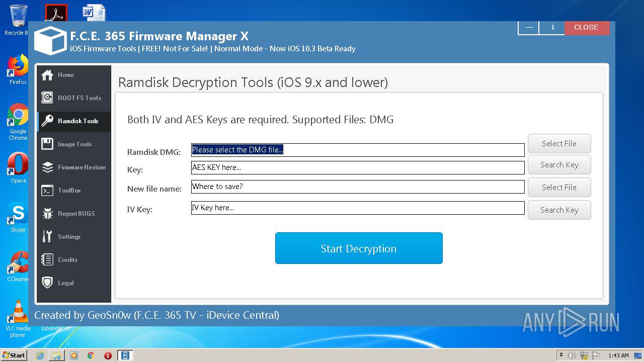Screen dimensions: 644x362
Task: Launch Chrome from the taskbar
Action: (91, 355)
